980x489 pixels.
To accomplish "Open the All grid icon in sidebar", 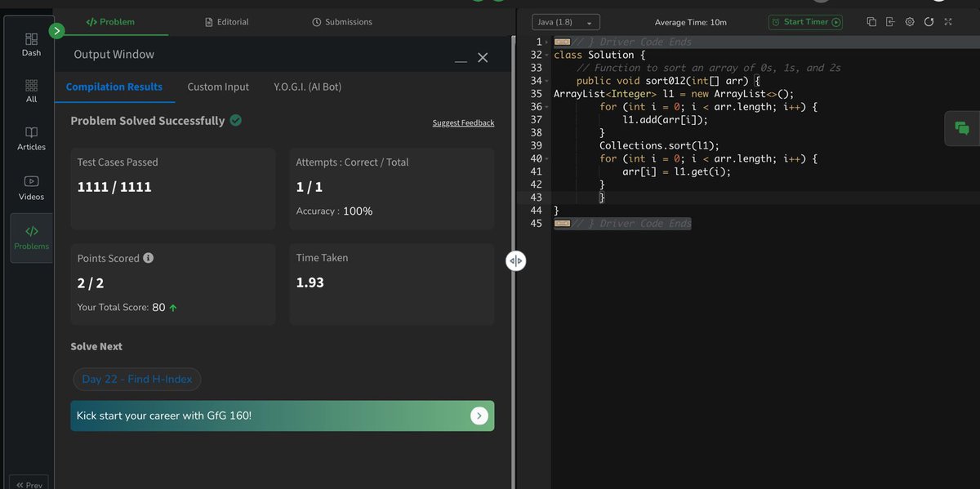I will [x=31, y=85].
